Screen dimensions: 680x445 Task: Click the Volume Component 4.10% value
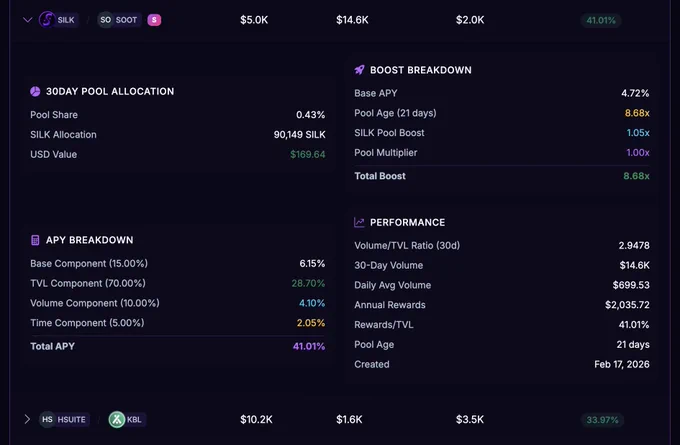pos(312,303)
